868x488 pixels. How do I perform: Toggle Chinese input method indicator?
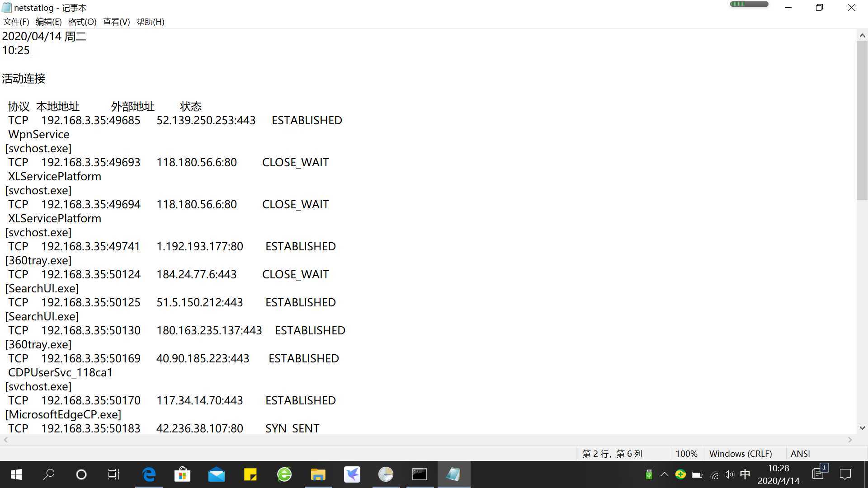coord(745,474)
